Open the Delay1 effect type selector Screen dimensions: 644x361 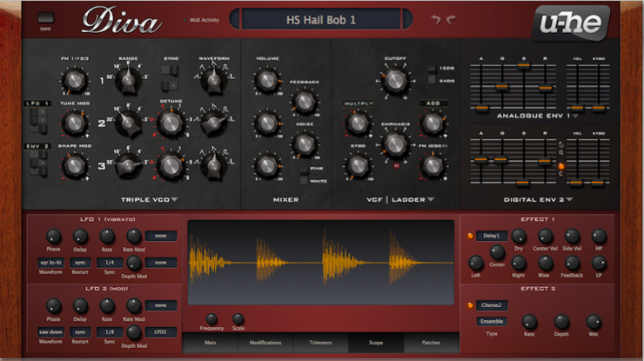[492, 236]
